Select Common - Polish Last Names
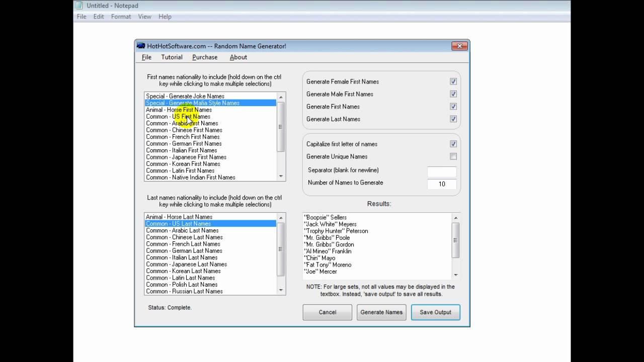The height and width of the screenshot is (362, 644). (210, 285)
